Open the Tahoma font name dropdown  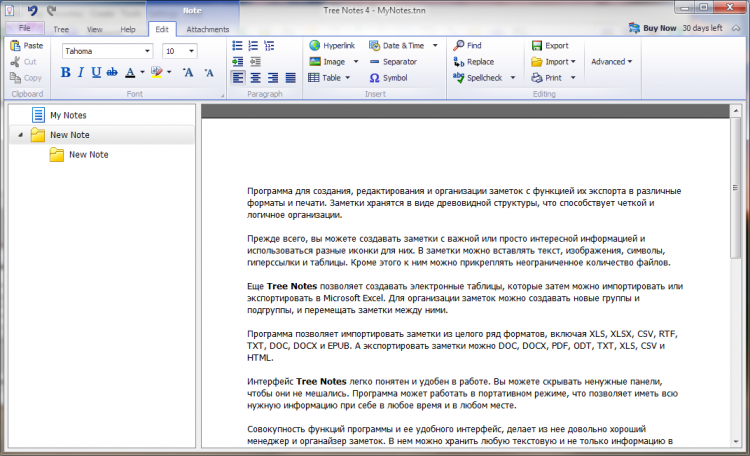tap(147, 51)
